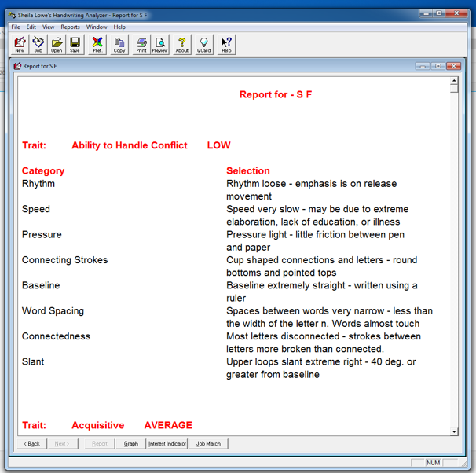Click the 'Report for - S F' heading
This screenshot has width=476, height=473.
click(x=276, y=94)
